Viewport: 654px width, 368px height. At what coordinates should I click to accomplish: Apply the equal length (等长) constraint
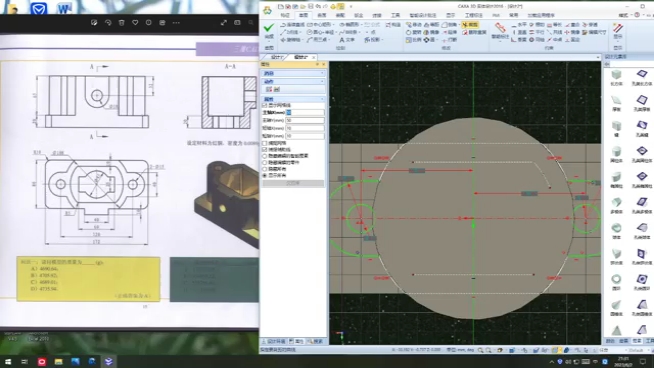click(554, 25)
